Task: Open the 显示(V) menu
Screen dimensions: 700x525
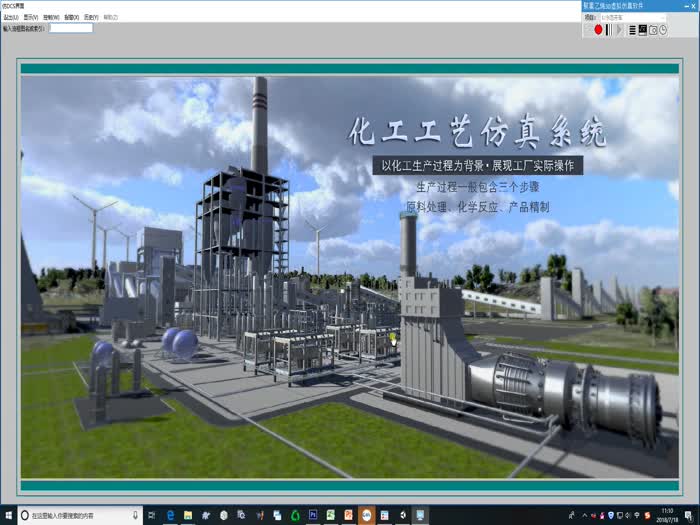Action: (31, 17)
